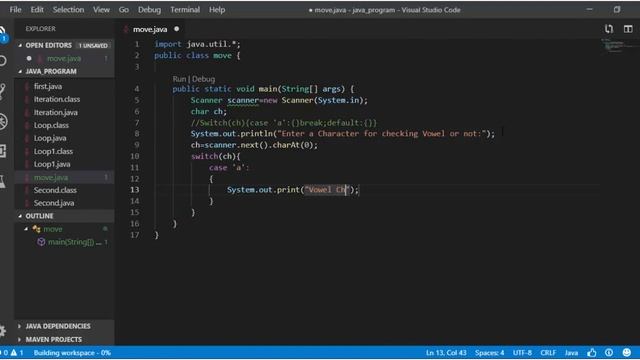Select the move class in Outline
Image resolution: width=640 pixels, height=360 pixels.
[53, 229]
